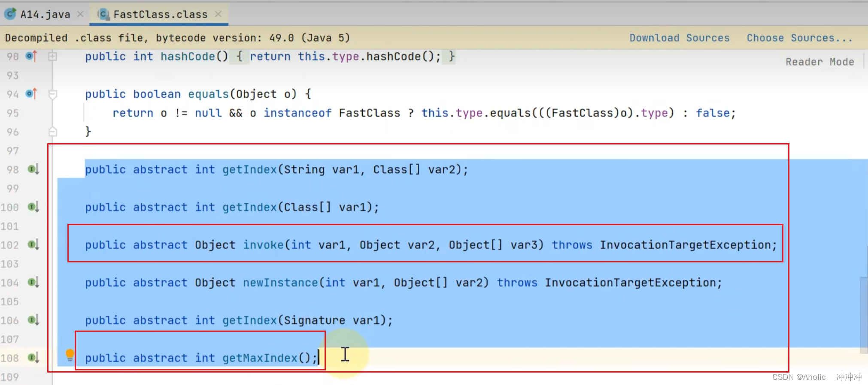Click override gutter icon on line 94
The height and width of the screenshot is (385, 868).
tap(32, 93)
